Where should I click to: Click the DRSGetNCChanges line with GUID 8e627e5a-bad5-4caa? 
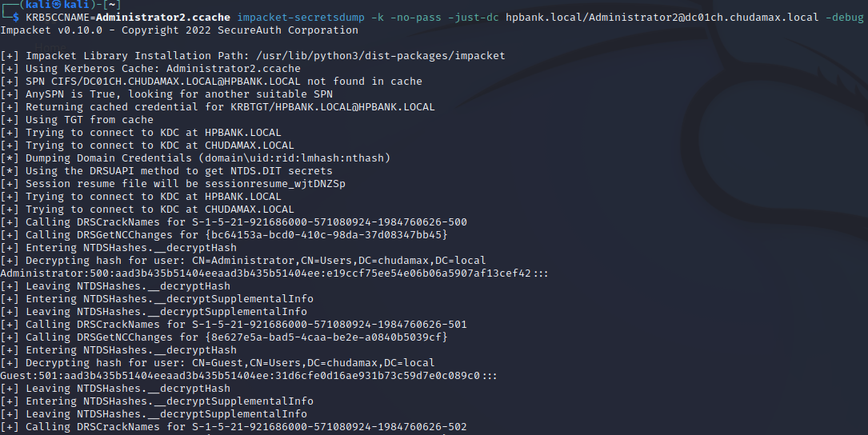(x=224, y=337)
